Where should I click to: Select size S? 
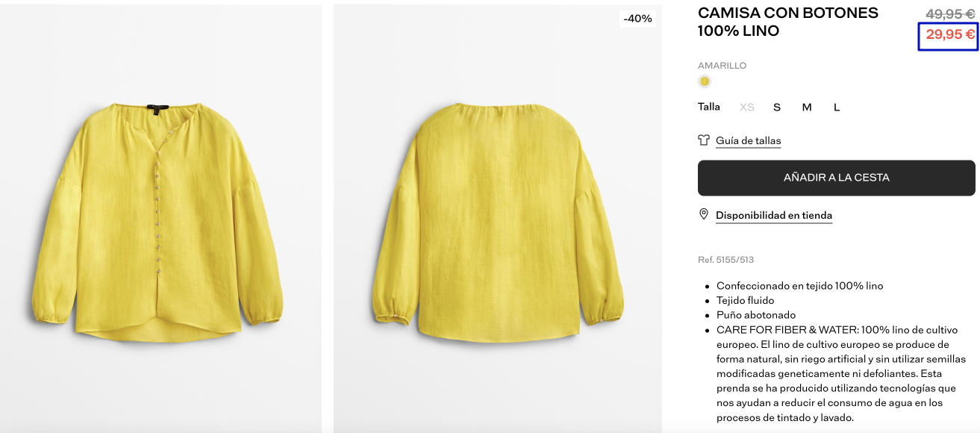(x=777, y=108)
